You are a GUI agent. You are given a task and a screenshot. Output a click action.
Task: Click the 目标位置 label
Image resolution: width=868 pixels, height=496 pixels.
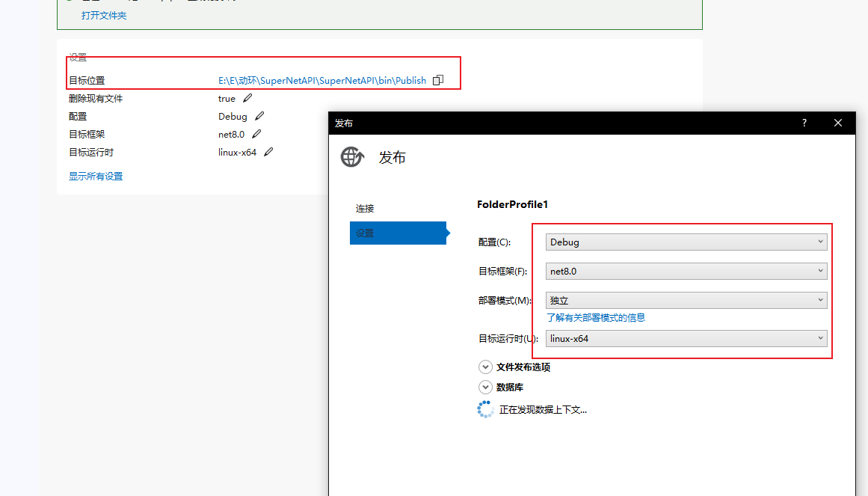click(x=87, y=80)
